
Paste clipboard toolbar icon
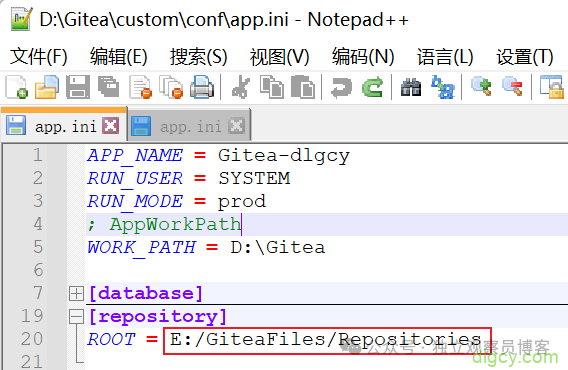(x=303, y=87)
